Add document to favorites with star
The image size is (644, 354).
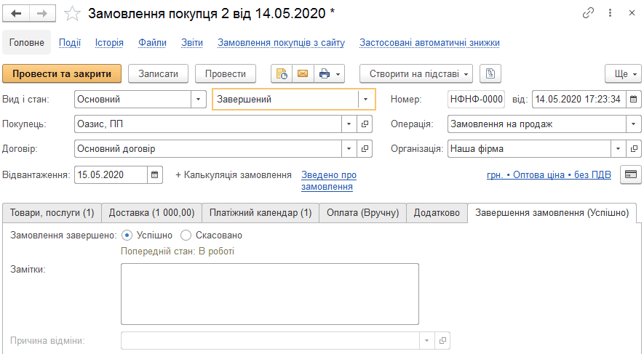click(x=72, y=14)
